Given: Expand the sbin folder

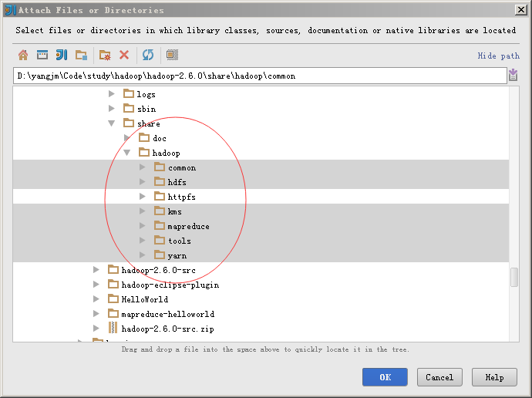Looking at the screenshot, I should coord(111,108).
